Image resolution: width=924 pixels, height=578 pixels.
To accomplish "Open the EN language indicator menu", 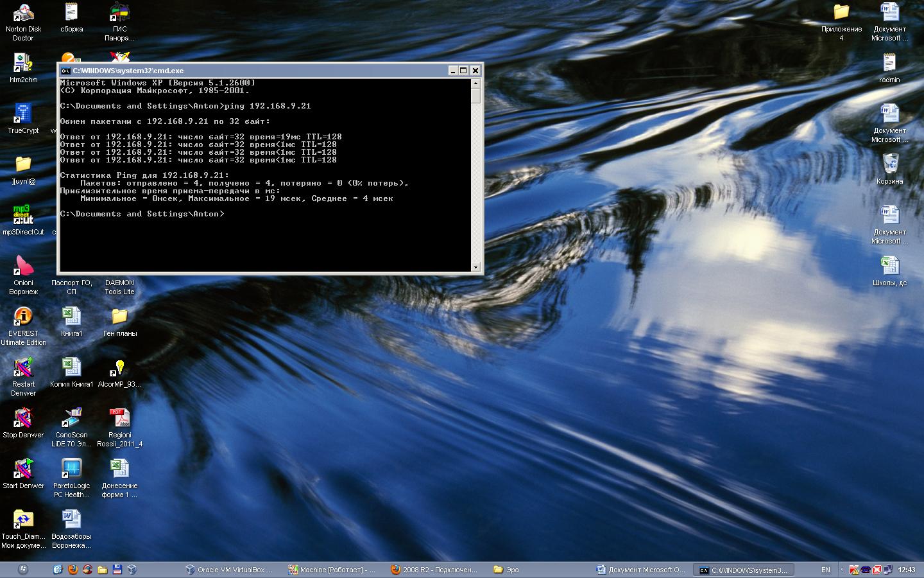I will pyautogui.click(x=826, y=570).
